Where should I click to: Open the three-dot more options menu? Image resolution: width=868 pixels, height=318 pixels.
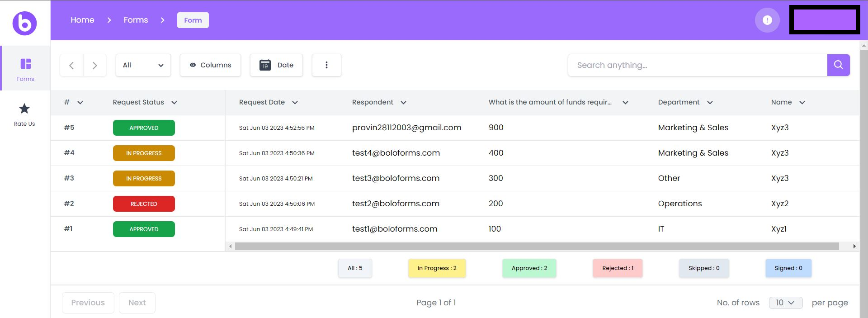tap(326, 65)
